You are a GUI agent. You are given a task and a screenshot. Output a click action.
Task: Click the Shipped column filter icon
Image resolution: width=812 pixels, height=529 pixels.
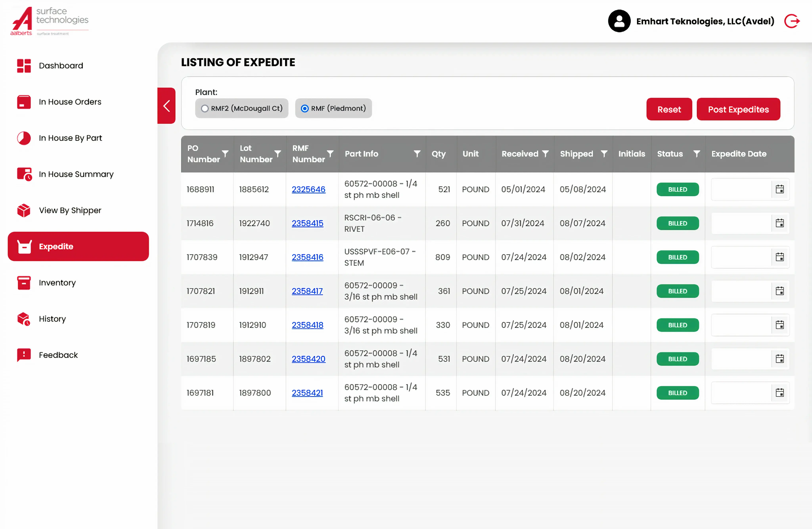604,154
